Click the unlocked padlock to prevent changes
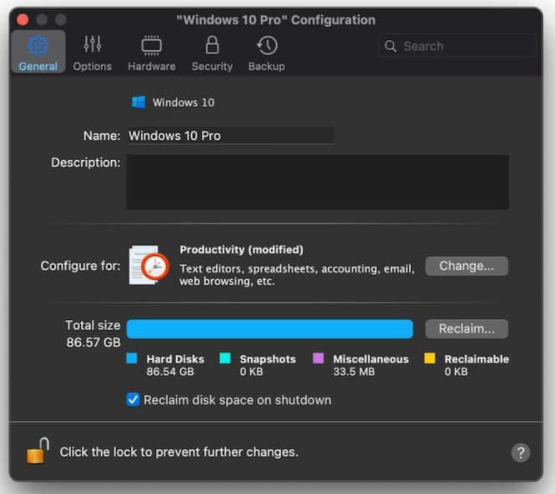555x494 pixels. pos(38,450)
